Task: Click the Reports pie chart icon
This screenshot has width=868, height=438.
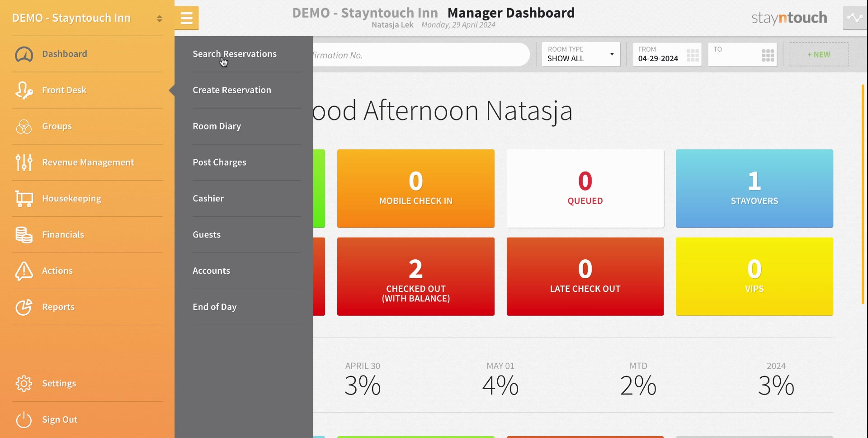Action: [24, 307]
